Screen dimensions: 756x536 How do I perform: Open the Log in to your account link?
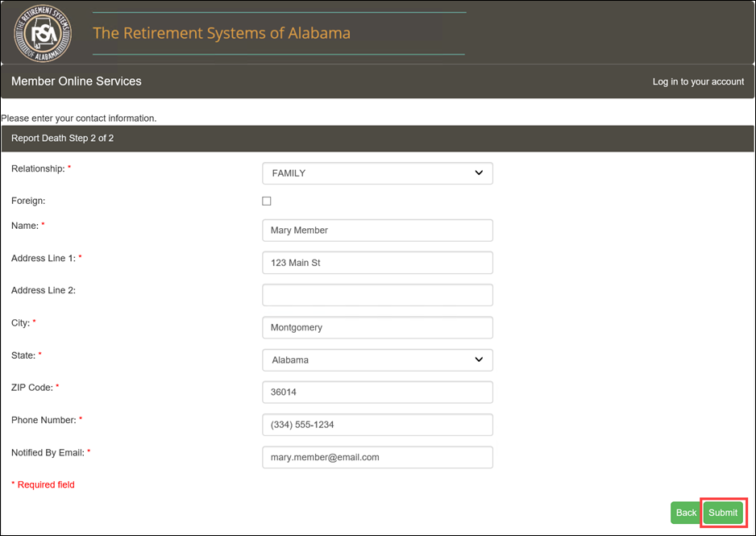tap(698, 81)
